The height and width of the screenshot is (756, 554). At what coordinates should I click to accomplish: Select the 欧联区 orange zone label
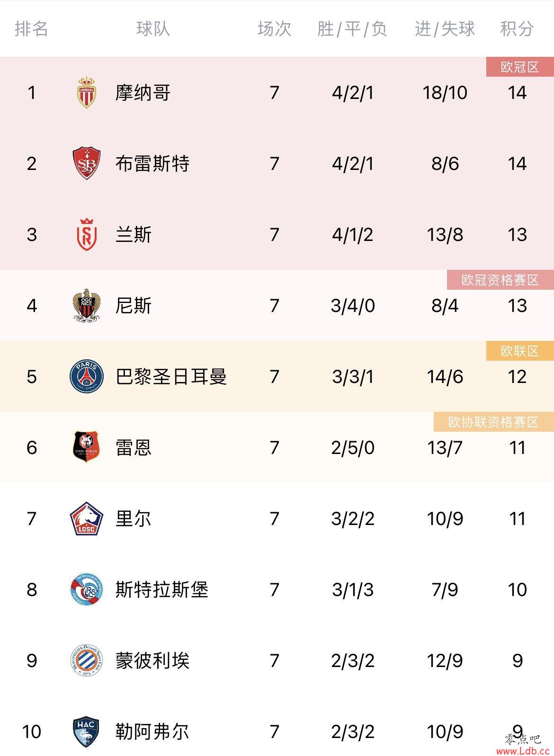(520, 351)
